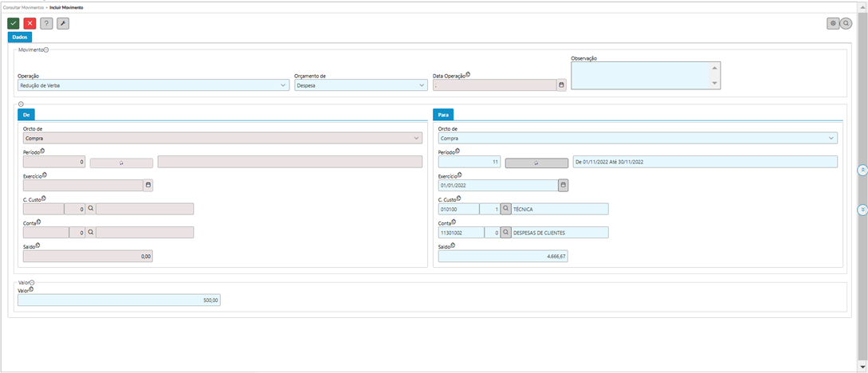Open the Operação dropdown showing Redução de Verba
Viewport: 868px width, 373px height.
tap(153, 84)
